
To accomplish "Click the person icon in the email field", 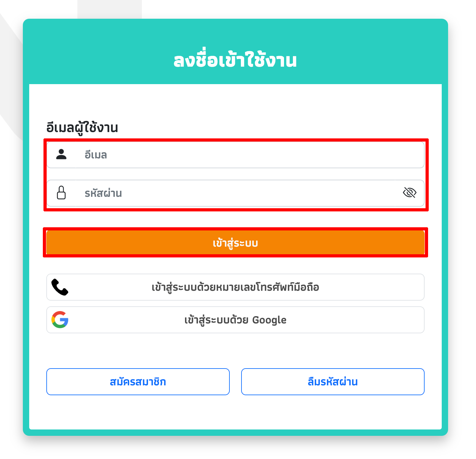I will click(61, 154).
